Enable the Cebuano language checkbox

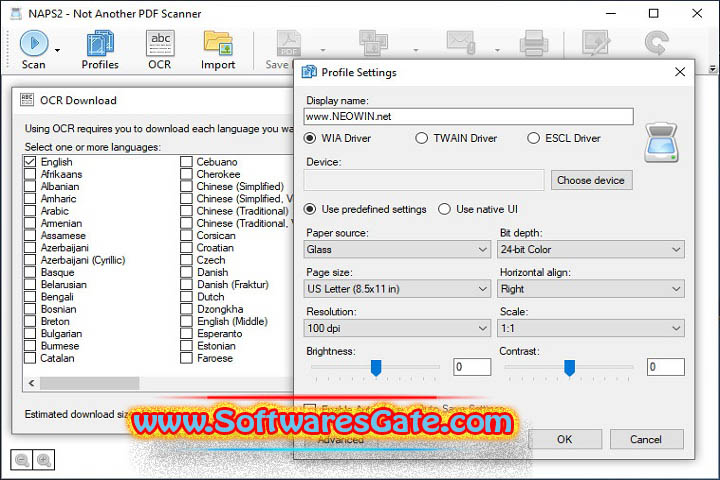point(186,162)
